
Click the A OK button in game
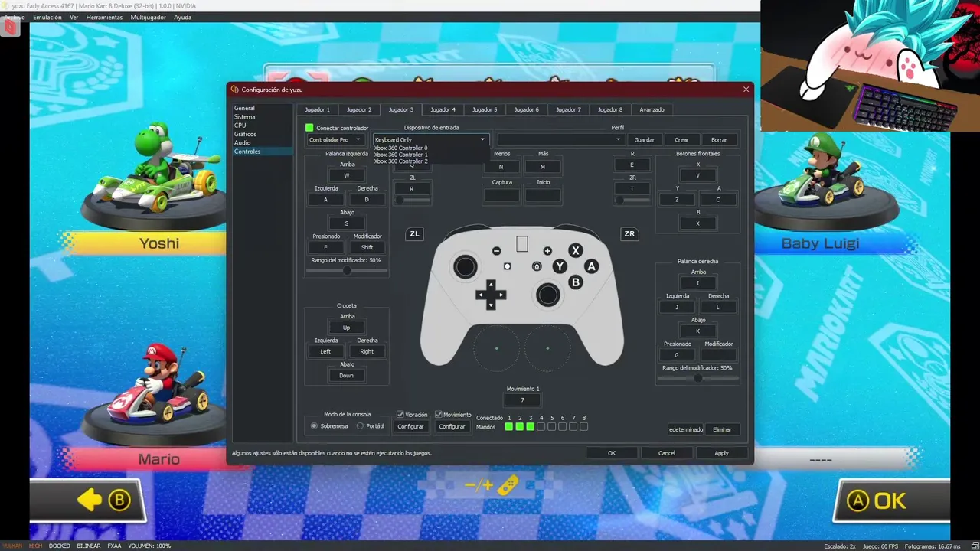click(x=877, y=500)
